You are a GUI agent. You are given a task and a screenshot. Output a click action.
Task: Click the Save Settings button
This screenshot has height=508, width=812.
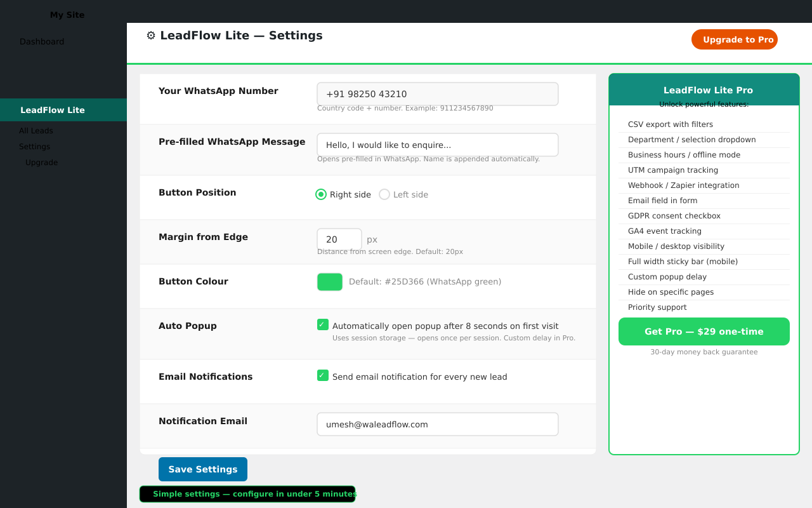tap(203, 469)
